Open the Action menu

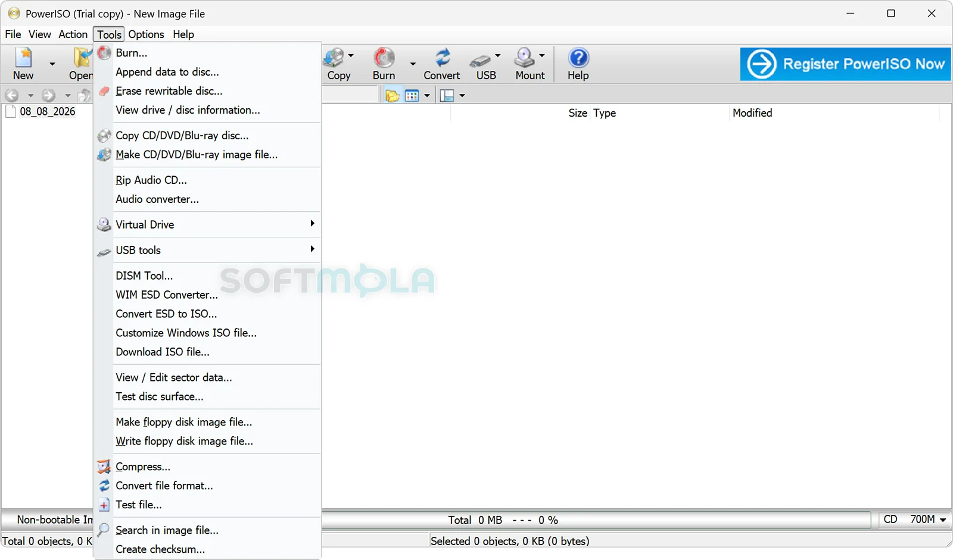click(x=73, y=35)
